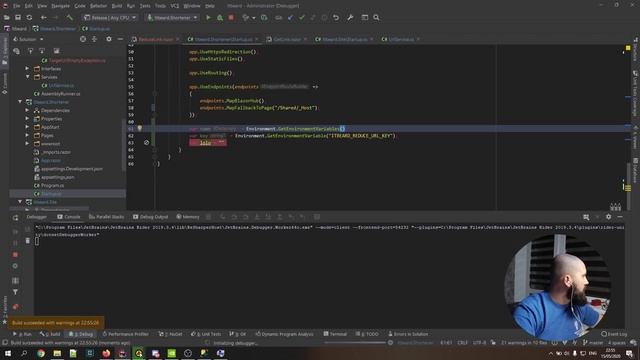Click the master git branch status indicator
The image size is (640, 360).
pos(593,343)
